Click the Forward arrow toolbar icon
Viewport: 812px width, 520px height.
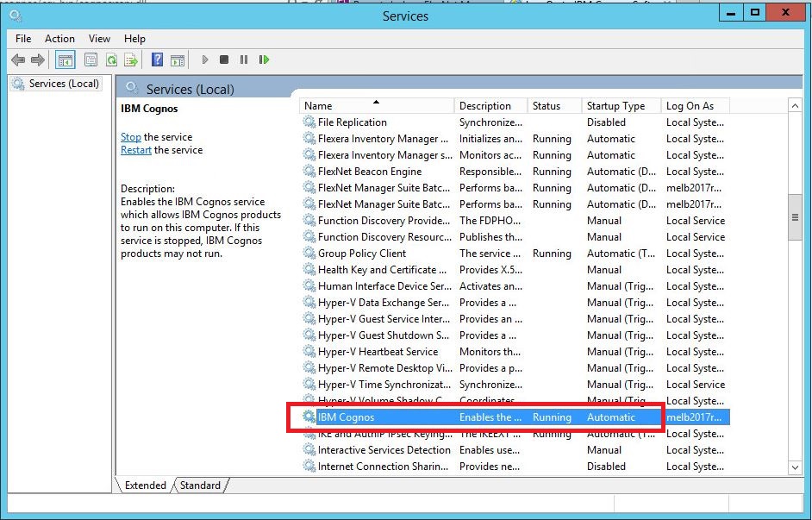38,60
